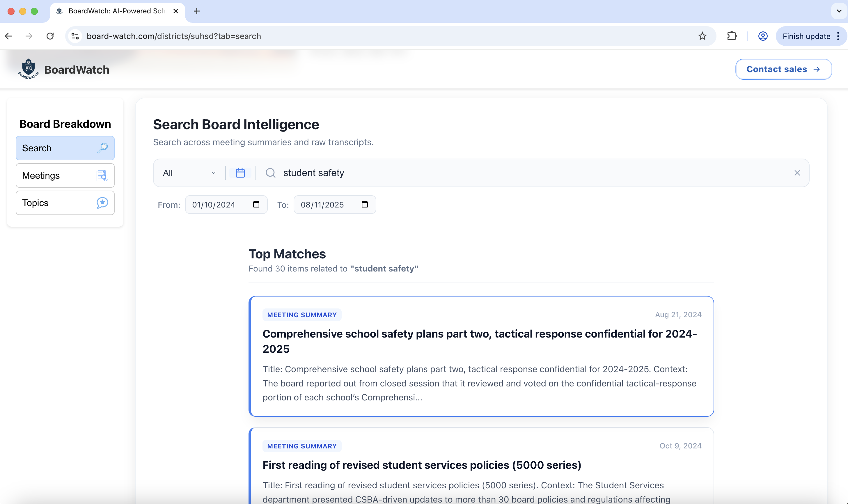Click the Finish update browser button
The image size is (848, 504).
pyautogui.click(x=806, y=36)
